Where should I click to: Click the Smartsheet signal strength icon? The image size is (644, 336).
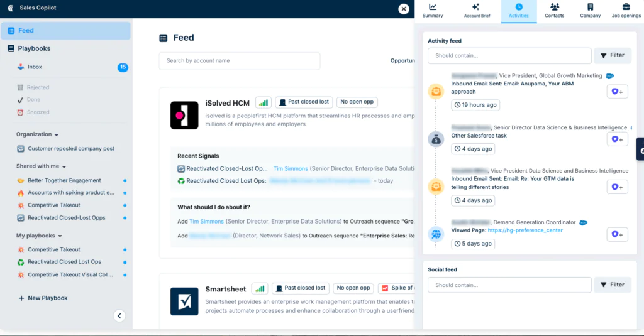point(260,289)
